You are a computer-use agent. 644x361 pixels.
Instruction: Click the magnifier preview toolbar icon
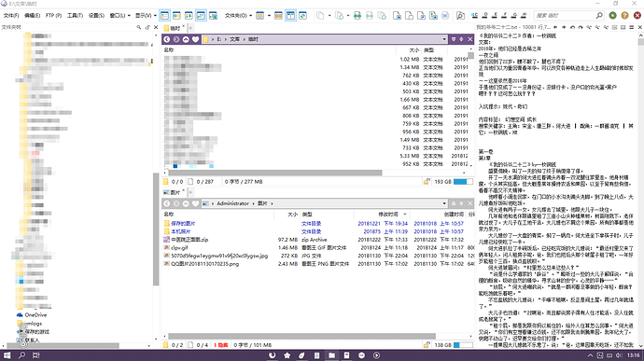tap(460, 16)
